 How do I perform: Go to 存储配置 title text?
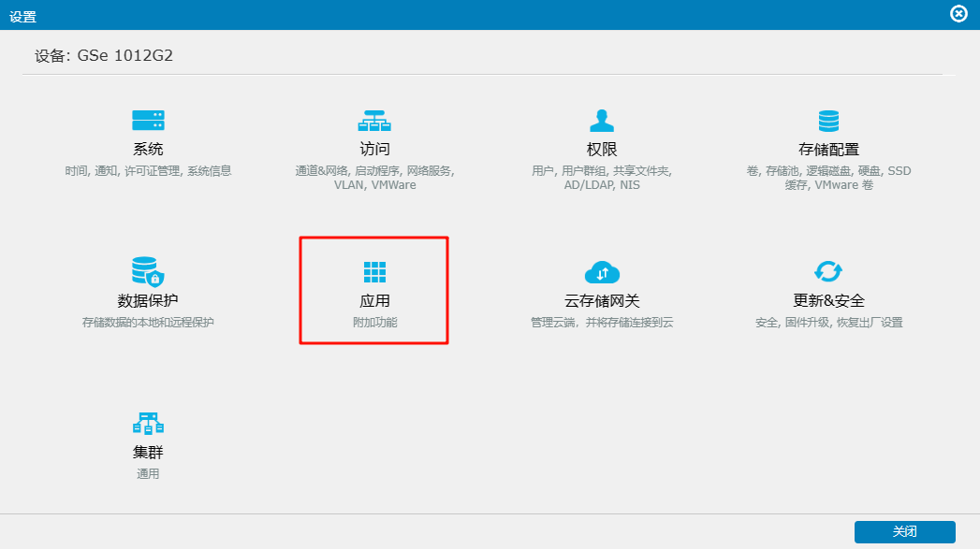click(828, 150)
